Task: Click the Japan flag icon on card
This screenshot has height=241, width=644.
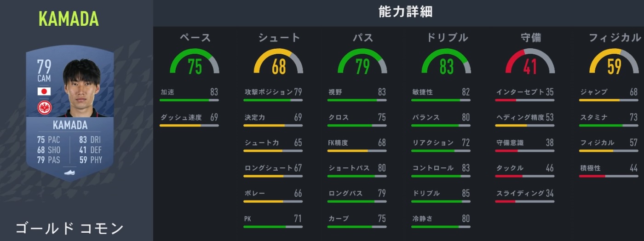Action: (44, 91)
